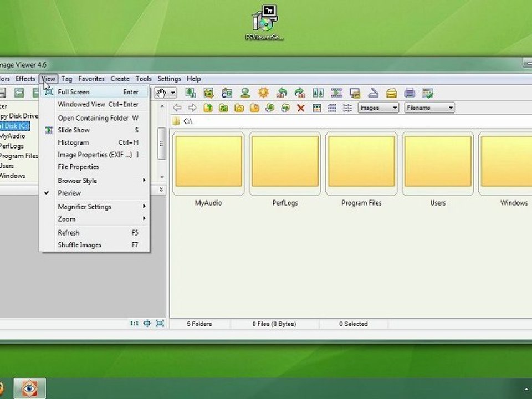Click the fit-to-window icon in preview panel
The height and width of the screenshot is (399, 532).
coord(147,323)
